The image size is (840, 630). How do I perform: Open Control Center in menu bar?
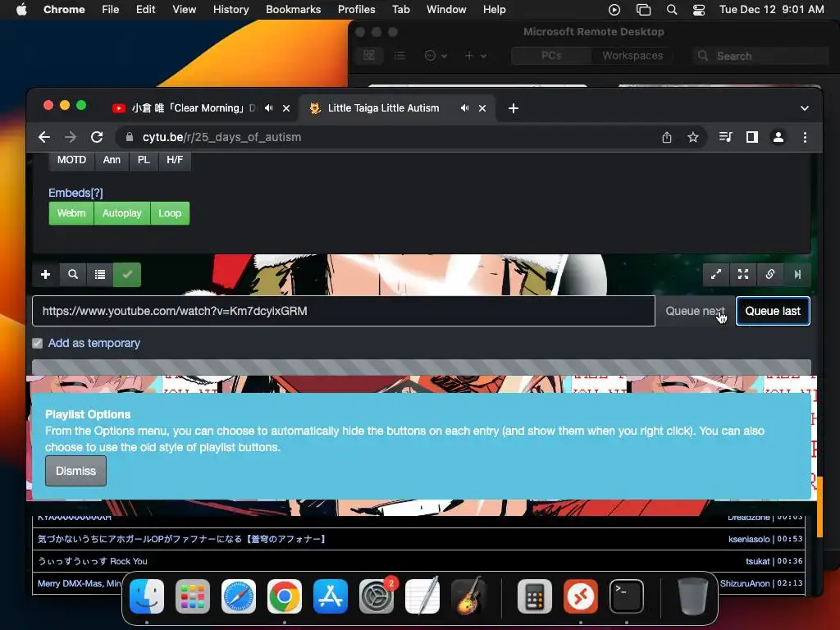pyautogui.click(x=699, y=10)
